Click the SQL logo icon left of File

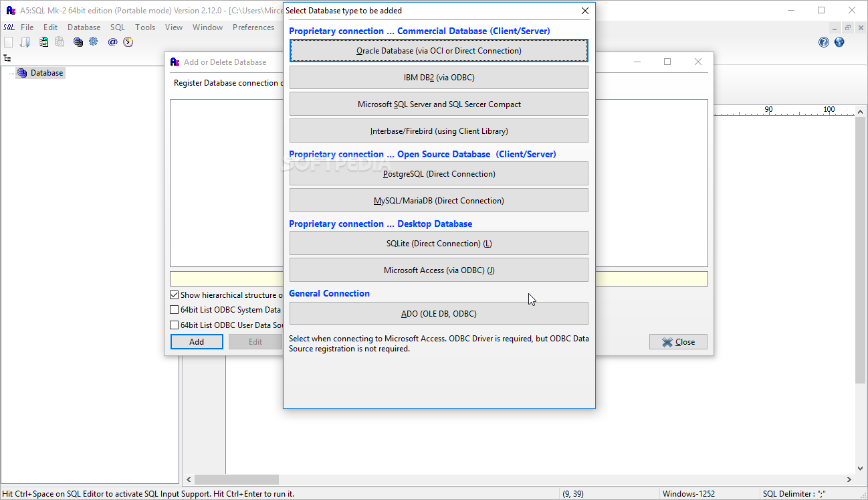(x=9, y=27)
